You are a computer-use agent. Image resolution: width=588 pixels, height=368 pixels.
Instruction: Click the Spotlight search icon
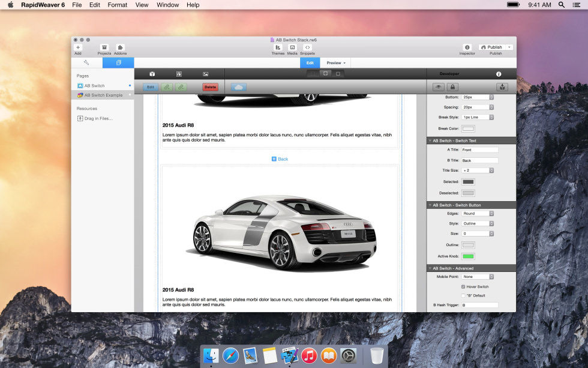pyautogui.click(x=562, y=5)
